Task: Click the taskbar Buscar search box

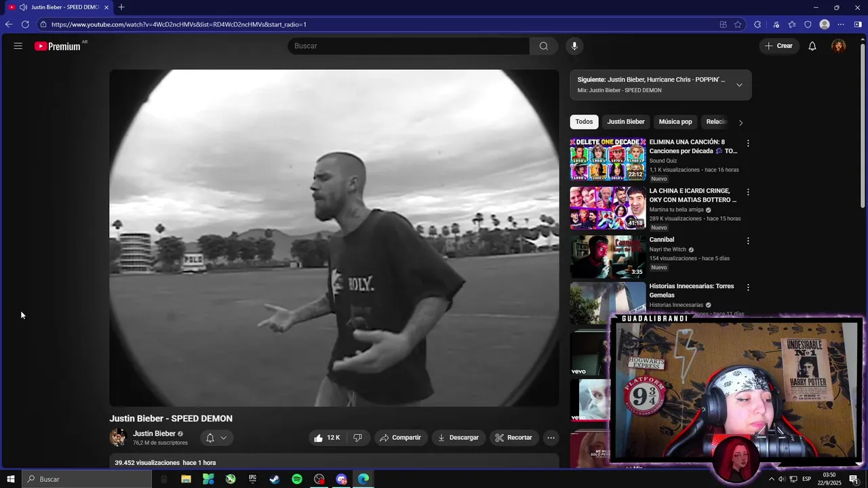Action: point(87,479)
